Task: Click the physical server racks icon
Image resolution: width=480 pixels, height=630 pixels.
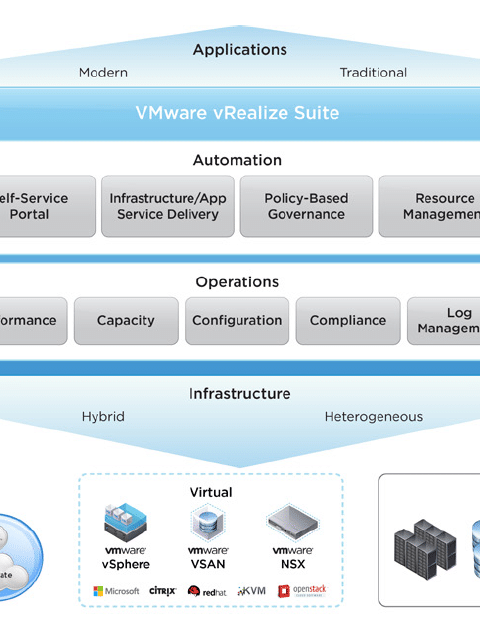Action: [426, 549]
